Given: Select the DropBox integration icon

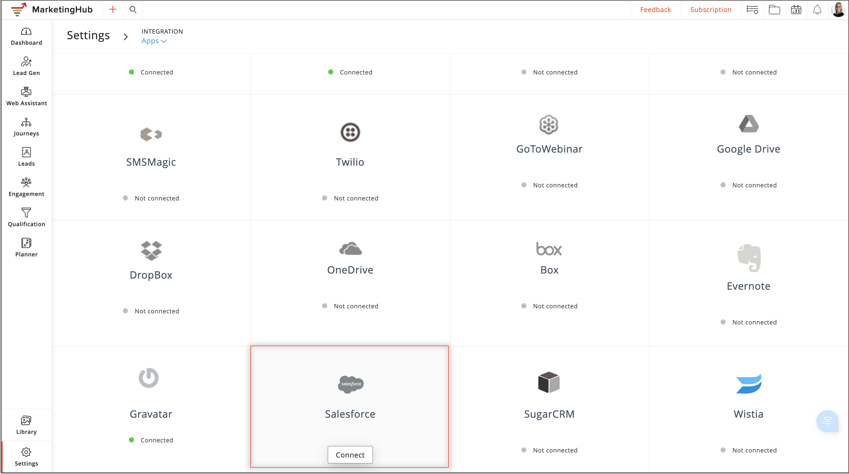Looking at the screenshot, I should (151, 250).
